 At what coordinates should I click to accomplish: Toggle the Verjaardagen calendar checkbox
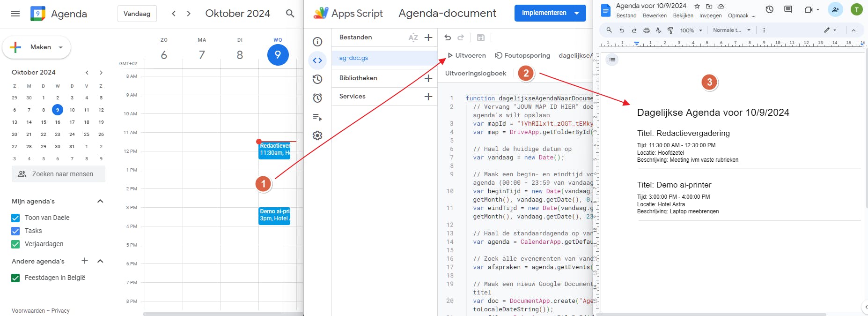(15, 244)
